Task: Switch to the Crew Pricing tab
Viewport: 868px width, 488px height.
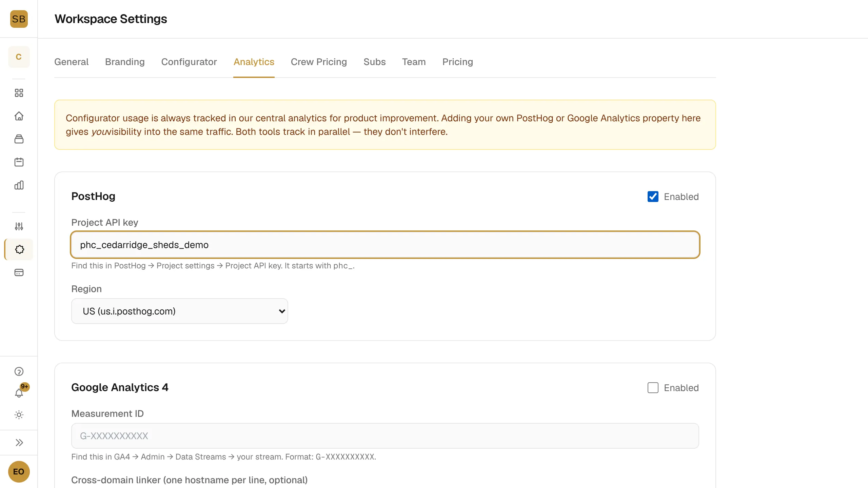Action: [319, 62]
